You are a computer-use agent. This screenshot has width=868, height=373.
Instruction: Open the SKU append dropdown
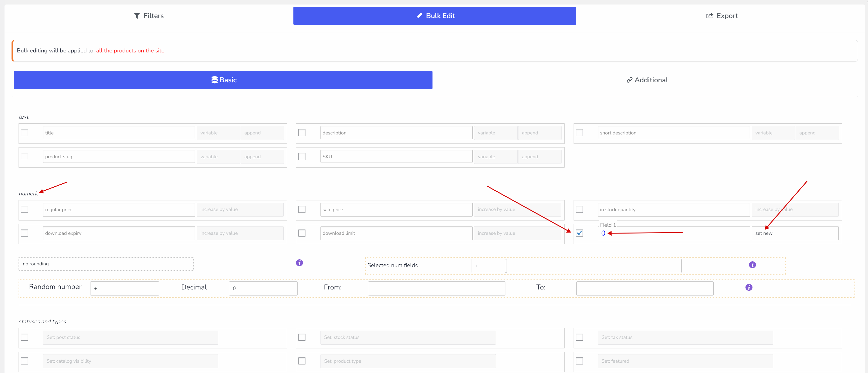[539, 157]
